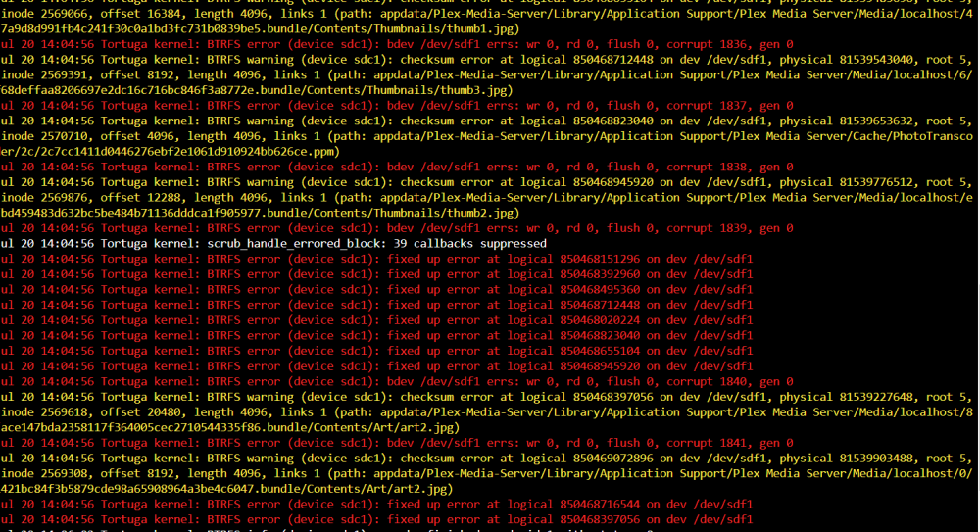Click fixed up error line for logical 850468712448
This screenshot has height=532, width=980.
pos(377,305)
